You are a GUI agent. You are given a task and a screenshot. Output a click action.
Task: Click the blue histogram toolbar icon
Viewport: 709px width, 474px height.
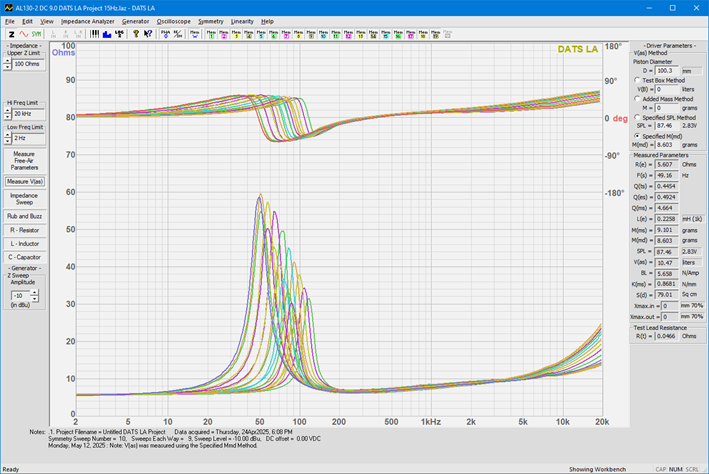107,34
